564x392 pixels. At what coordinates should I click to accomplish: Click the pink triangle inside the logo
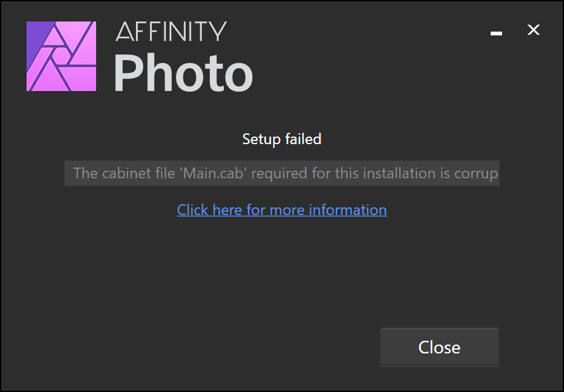tap(54, 37)
